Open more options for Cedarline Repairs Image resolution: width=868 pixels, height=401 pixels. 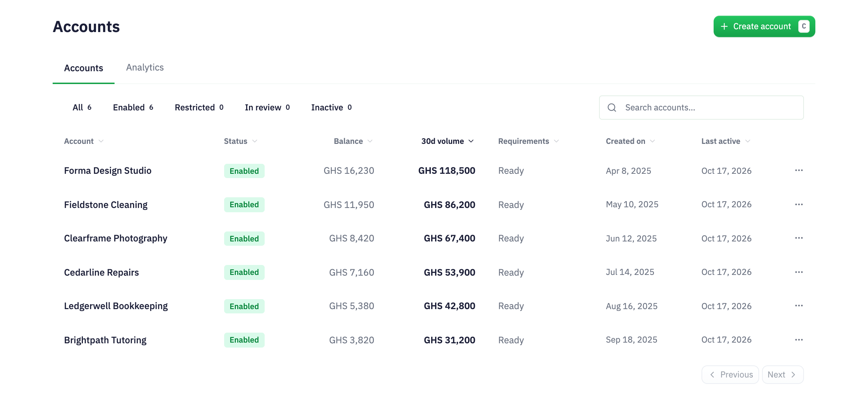coord(799,272)
